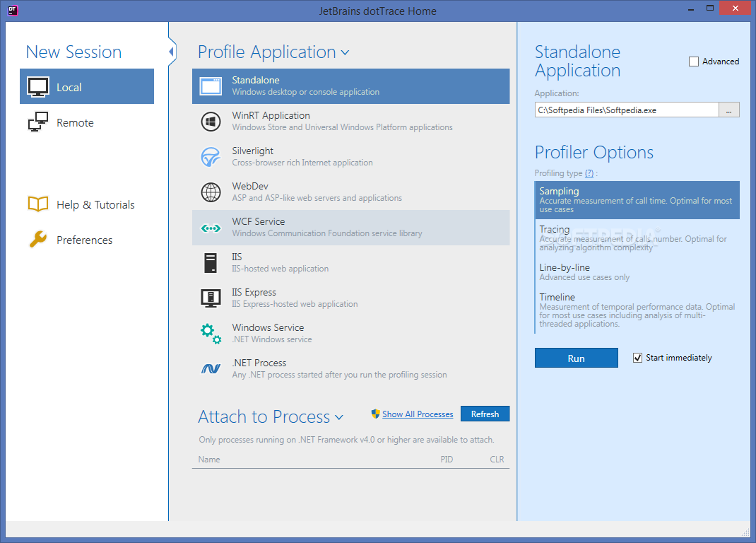
Task: Click the dotTrace app icon in title bar
Action: point(13,10)
